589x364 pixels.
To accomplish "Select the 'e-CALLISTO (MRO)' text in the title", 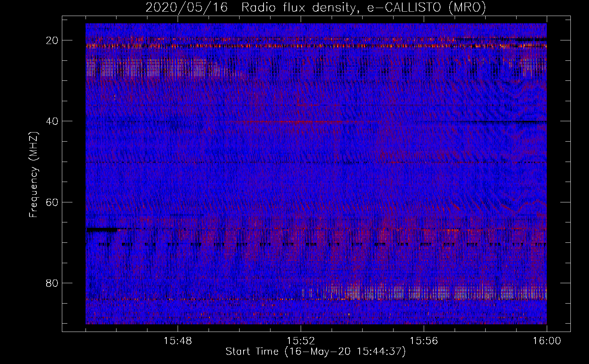I will coord(426,7).
